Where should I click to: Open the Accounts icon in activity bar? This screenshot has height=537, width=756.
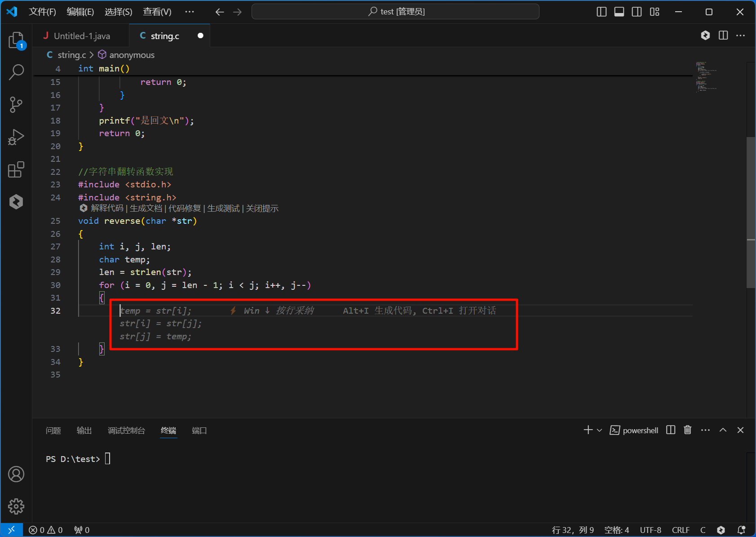[16, 474]
